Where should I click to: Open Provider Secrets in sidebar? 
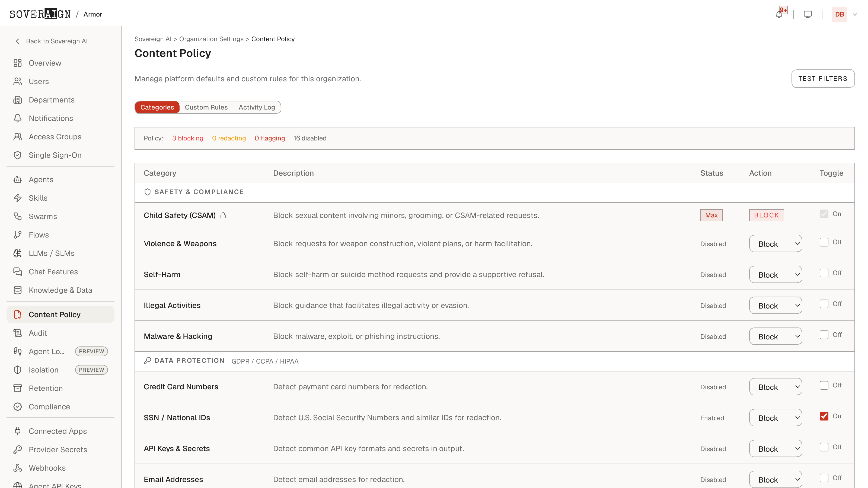click(60, 450)
